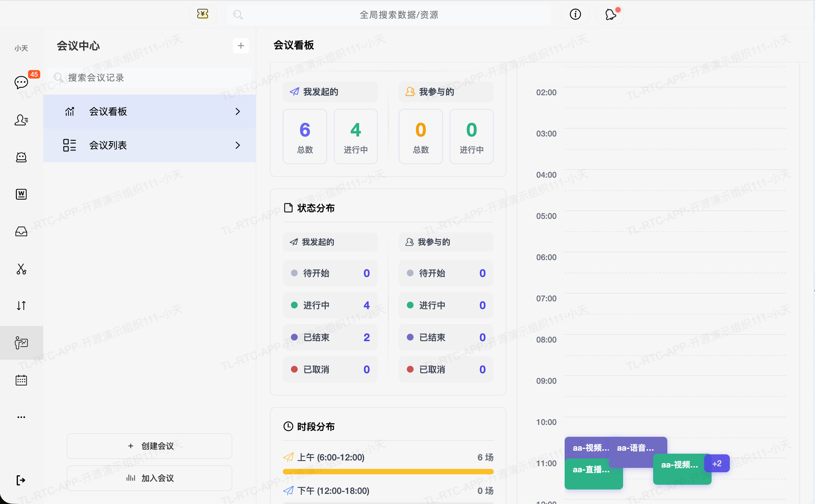Screen dimensions: 815x504
Task: Select the 会议列表 menu item
Action: coord(108,145)
